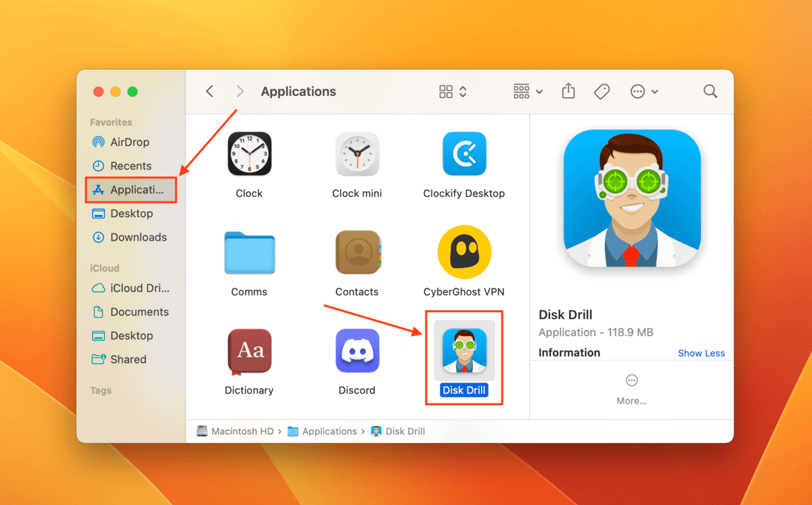
Task: Click the Tags toolbar icon
Action: pos(602,91)
